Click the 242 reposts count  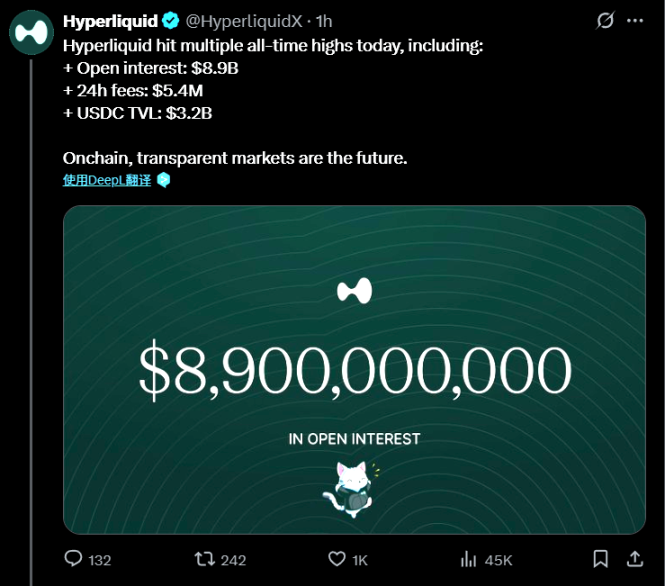(233, 560)
